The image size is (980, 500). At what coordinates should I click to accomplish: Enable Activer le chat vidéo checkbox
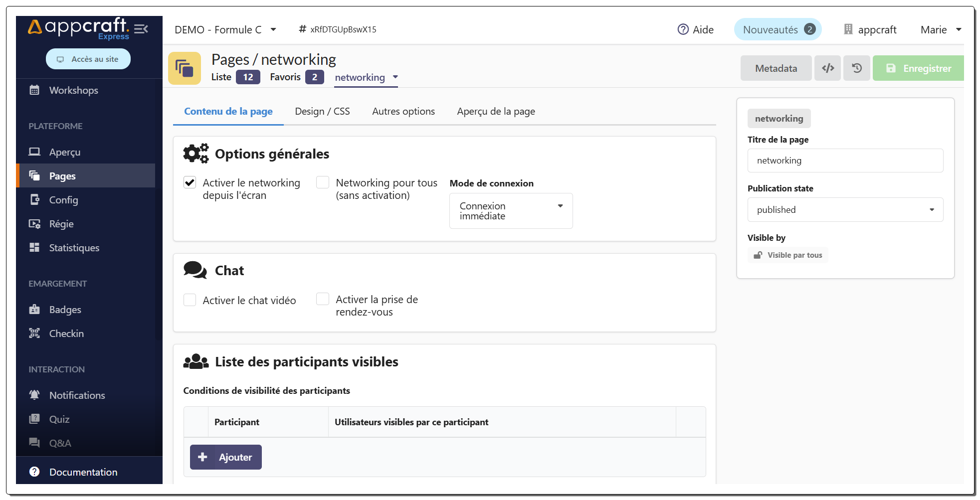190,300
